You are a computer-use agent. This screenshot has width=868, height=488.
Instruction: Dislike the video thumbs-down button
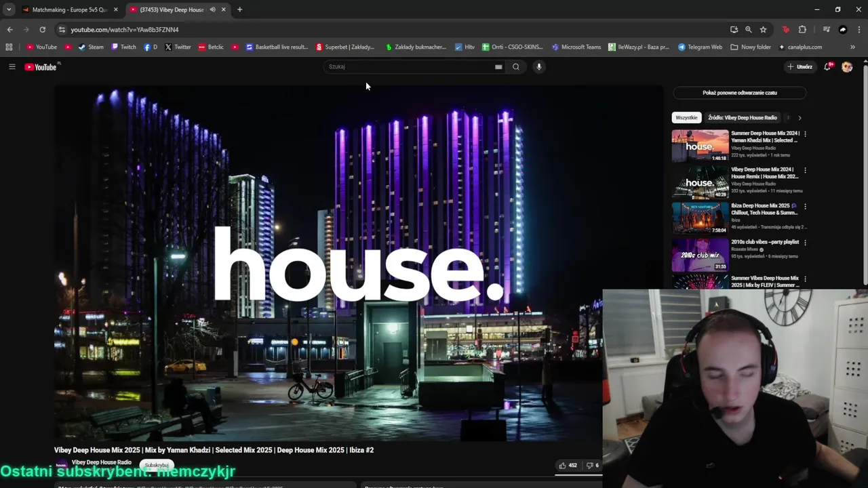[x=592, y=466]
